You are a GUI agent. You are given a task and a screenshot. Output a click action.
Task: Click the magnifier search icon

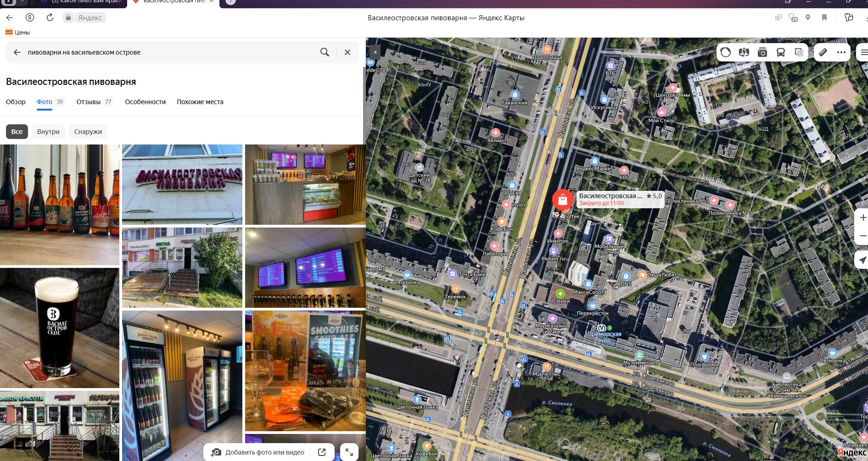[x=325, y=52]
